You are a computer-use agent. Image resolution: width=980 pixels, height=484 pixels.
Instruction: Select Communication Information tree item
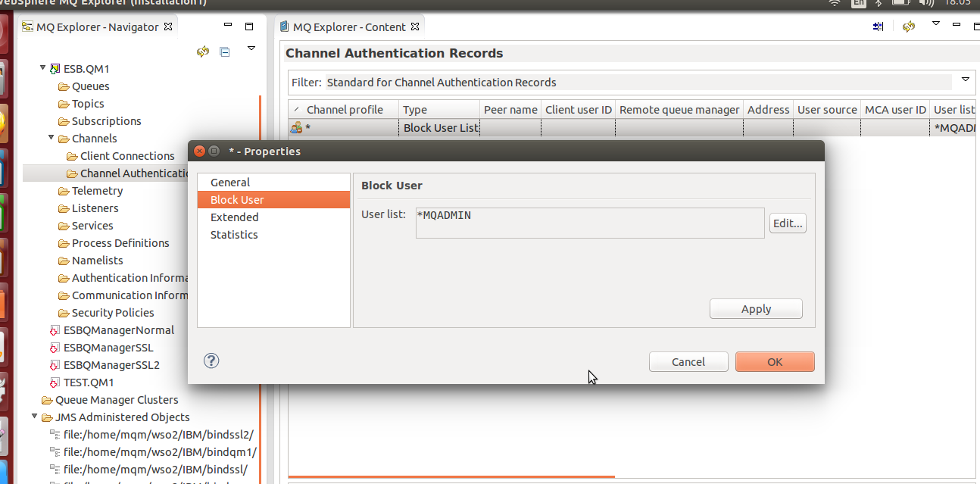130,295
